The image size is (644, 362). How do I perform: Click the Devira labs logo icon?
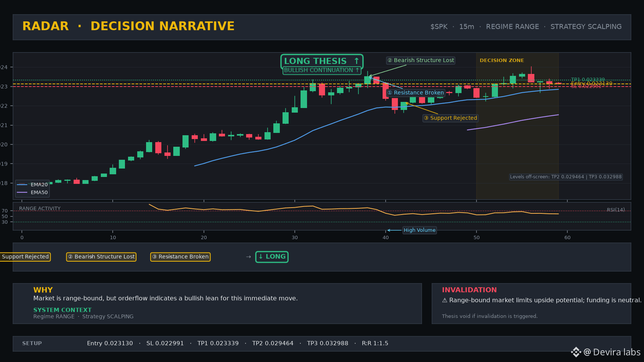click(576, 352)
